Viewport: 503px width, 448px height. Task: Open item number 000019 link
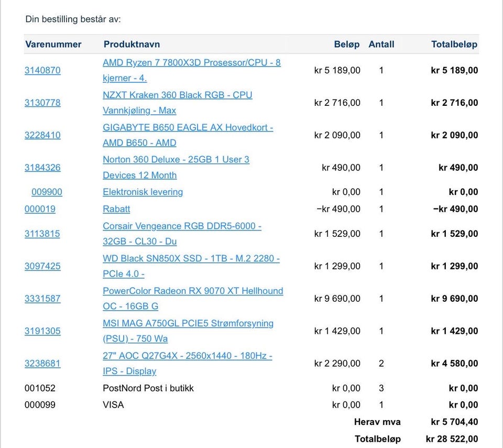click(x=40, y=209)
